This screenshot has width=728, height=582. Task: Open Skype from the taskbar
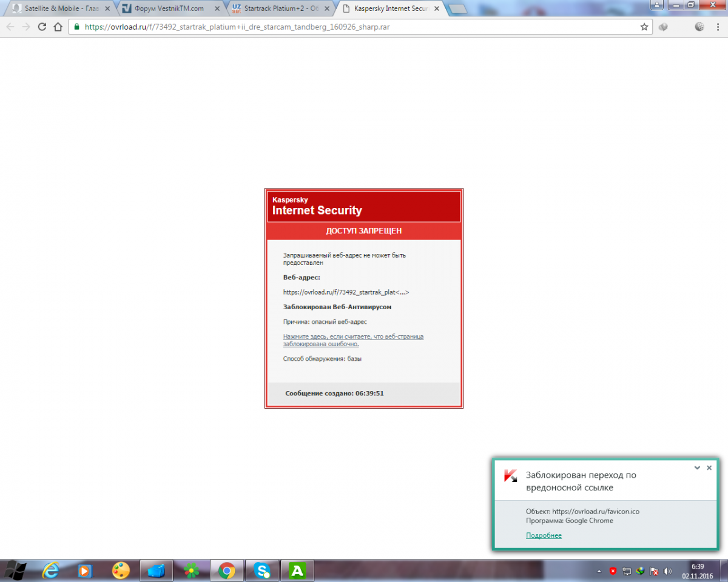click(x=262, y=570)
